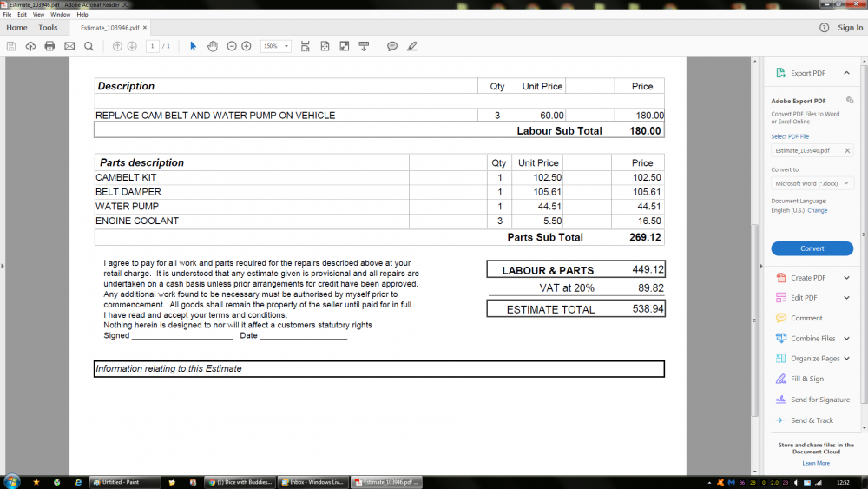Click the Save file icon
Screen dimensions: 868x489
(11, 47)
